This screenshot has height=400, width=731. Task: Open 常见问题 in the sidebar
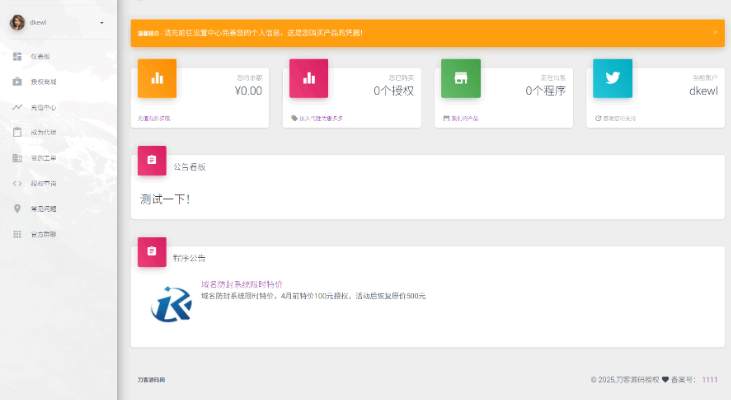click(x=43, y=209)
